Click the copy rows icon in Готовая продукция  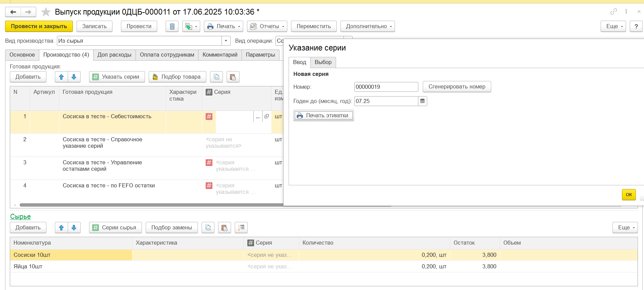[216, 77]
